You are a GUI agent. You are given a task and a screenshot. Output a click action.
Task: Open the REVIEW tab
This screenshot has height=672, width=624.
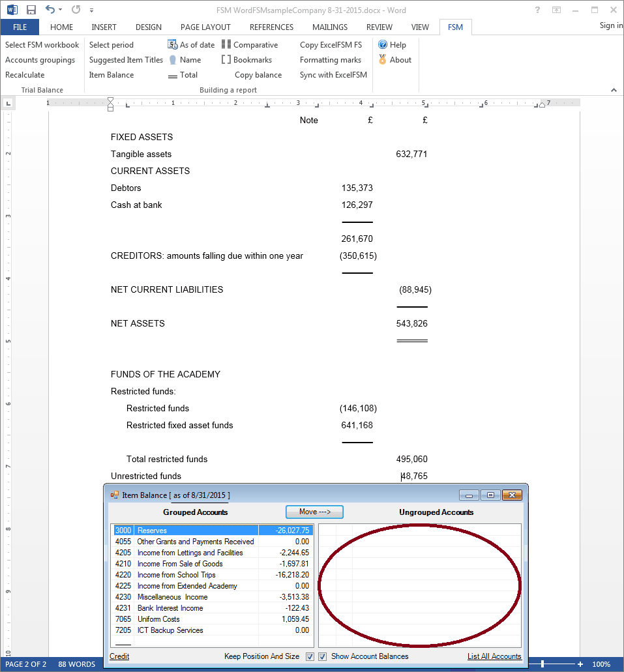[x=379, y=27]
